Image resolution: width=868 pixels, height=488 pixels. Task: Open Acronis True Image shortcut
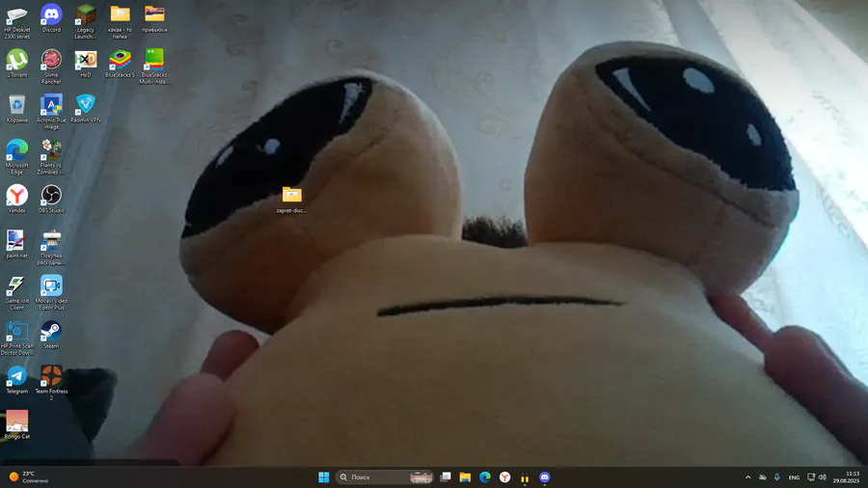click(x=51, y=112)
